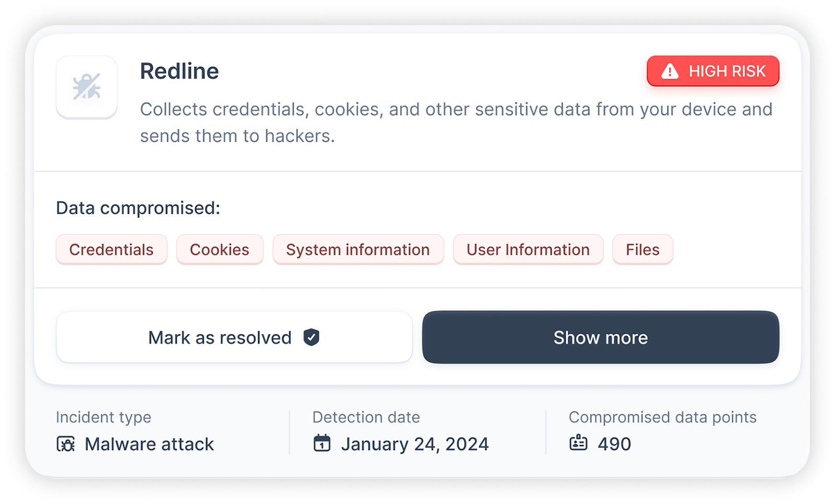The image size is (835, 504).
Task: Click the Redline description text
Action: (456, 123)
